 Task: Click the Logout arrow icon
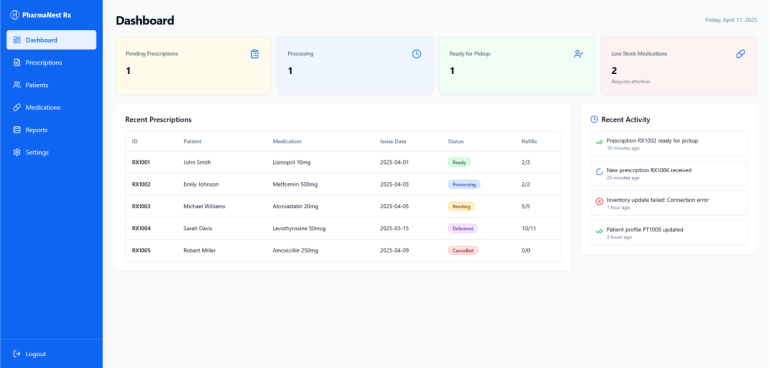point(17,354)
